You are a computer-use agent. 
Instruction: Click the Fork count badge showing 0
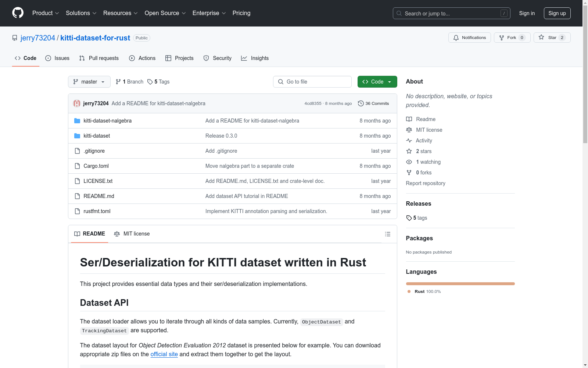522,38
